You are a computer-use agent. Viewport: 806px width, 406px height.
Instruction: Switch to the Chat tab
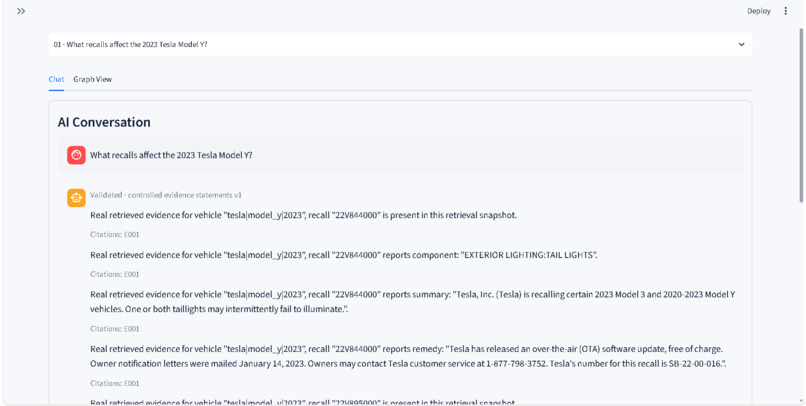tap(57, 79)
